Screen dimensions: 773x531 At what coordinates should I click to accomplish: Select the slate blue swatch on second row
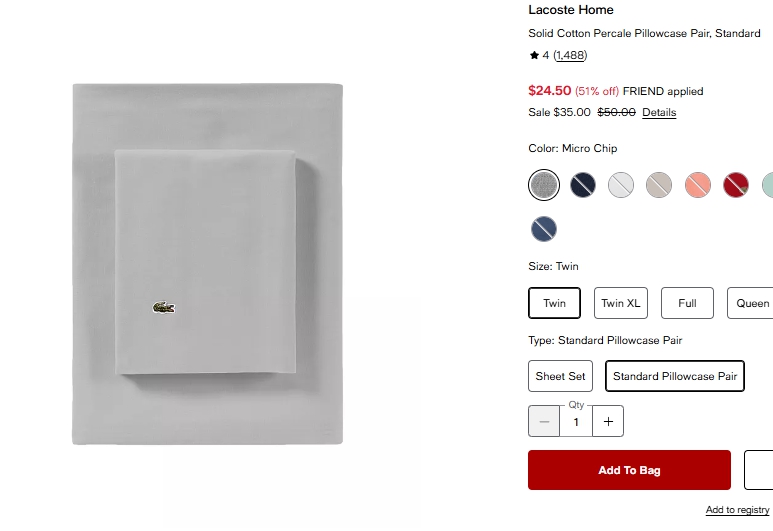click(544, 229)
